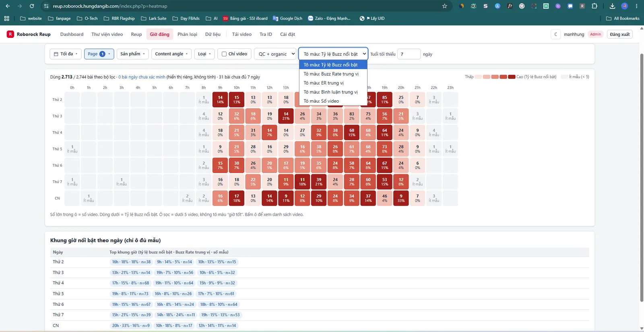Open the green square extension icon
Screen dimensions: 644x332
[x=546, y=6]
